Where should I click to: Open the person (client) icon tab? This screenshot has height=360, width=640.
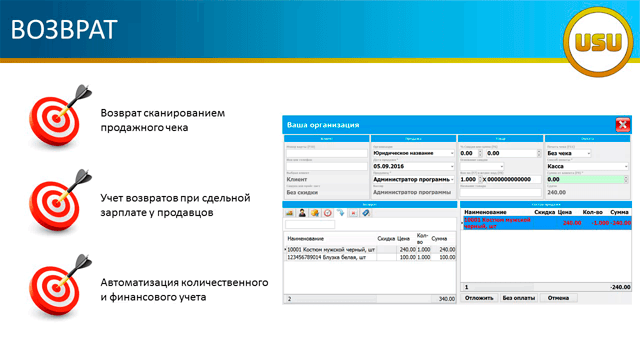[302, 213]
